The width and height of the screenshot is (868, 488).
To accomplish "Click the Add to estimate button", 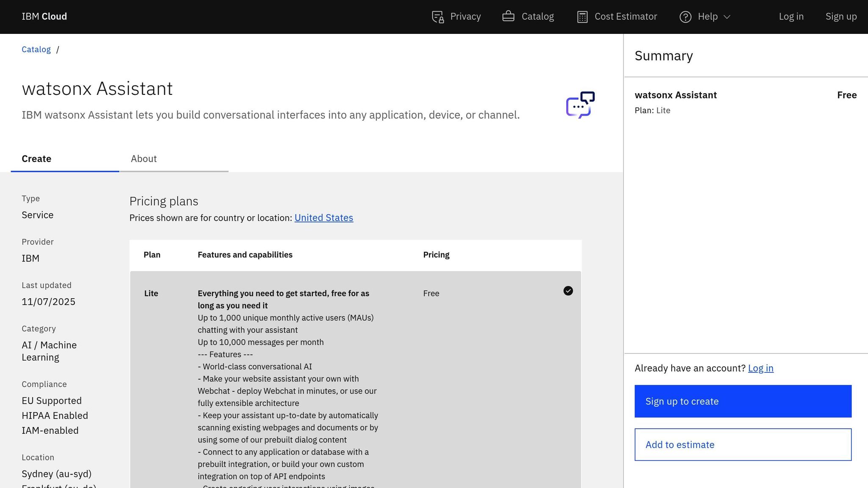I will (x=742, y=444).
